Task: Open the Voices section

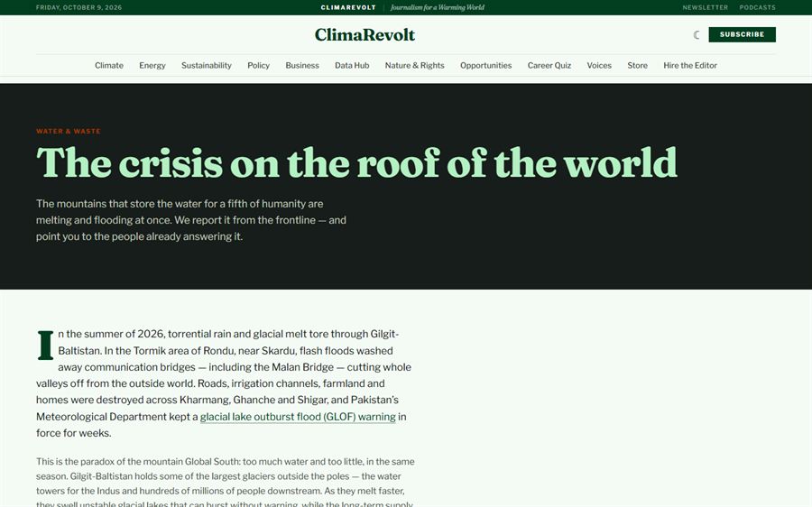Action: coord(599,65)
